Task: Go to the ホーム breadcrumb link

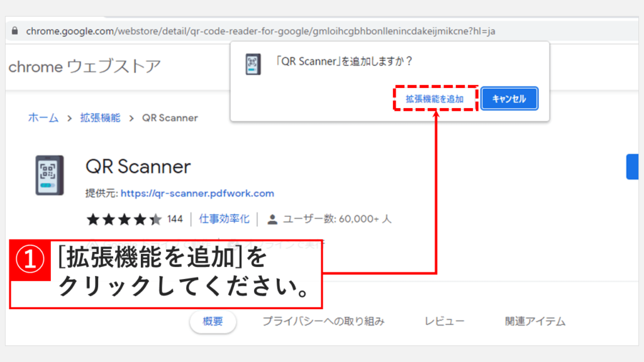Action: pyautogui.click(x=43, y=118)
